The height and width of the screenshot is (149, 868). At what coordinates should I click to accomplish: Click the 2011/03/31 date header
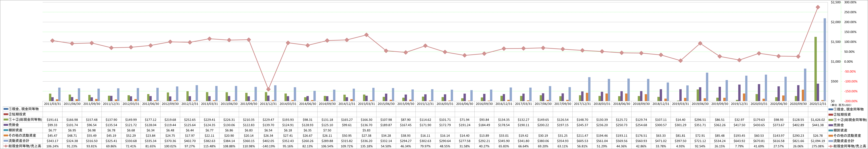pyautogui.click(x=53, y=104)
